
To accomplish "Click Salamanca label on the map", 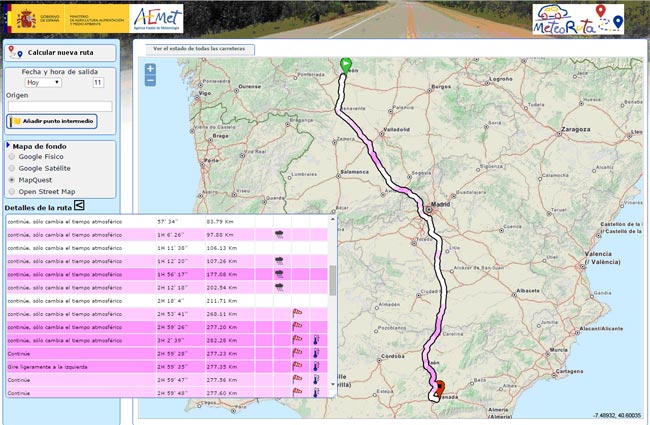I will click(x=354, y=172).
